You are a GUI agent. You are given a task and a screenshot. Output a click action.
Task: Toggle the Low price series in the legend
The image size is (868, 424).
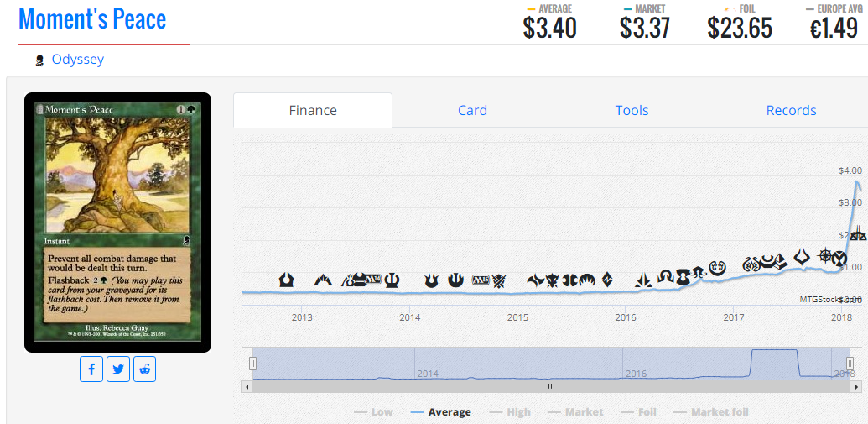(x=374, y=411)
